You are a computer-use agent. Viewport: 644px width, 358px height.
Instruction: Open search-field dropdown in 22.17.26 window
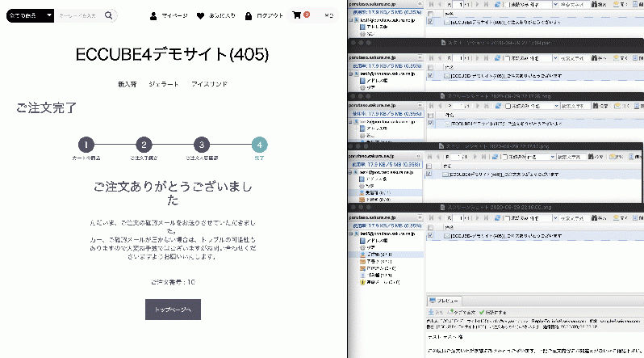pos(556,106)
